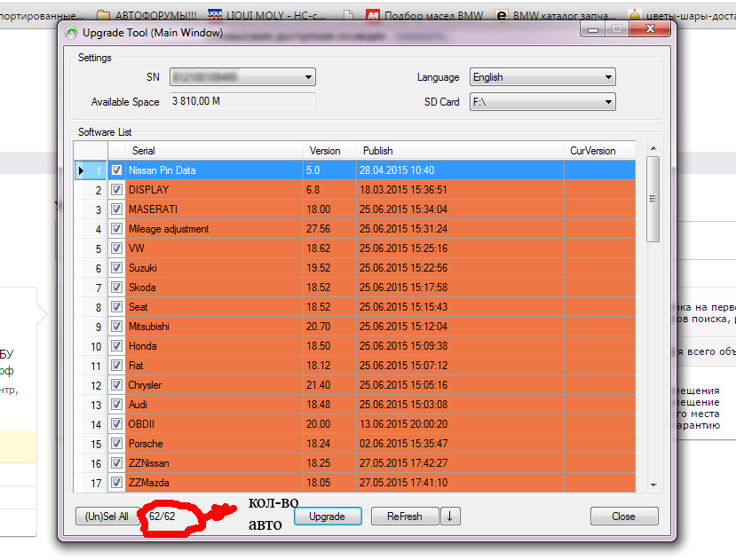
Task: Click version 21.40 in the Chrysler row
Action: [x=318, y=385]
